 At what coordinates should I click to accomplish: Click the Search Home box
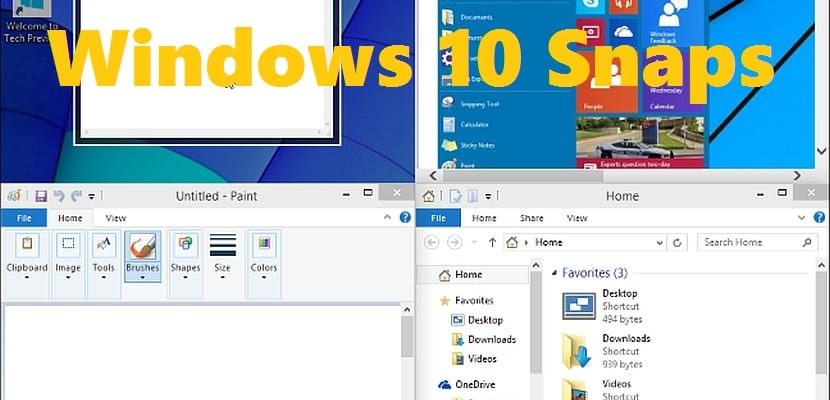tap(757, 242)
